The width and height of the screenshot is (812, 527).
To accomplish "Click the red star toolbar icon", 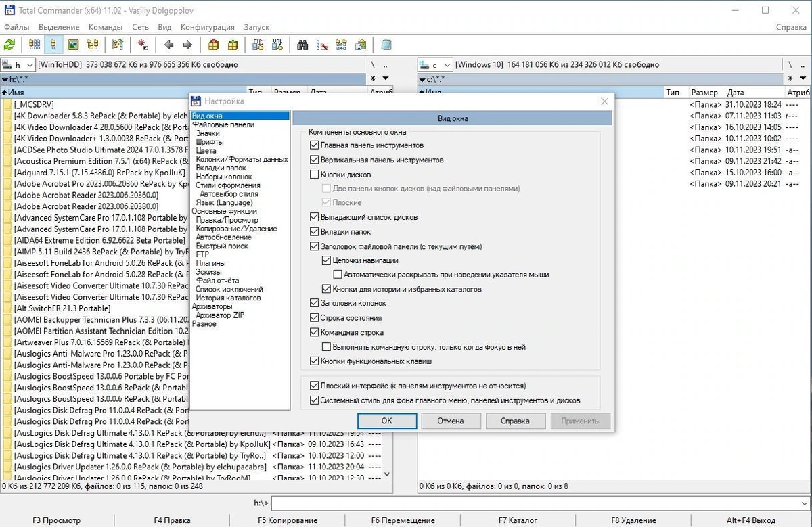I will click(143, 45).
